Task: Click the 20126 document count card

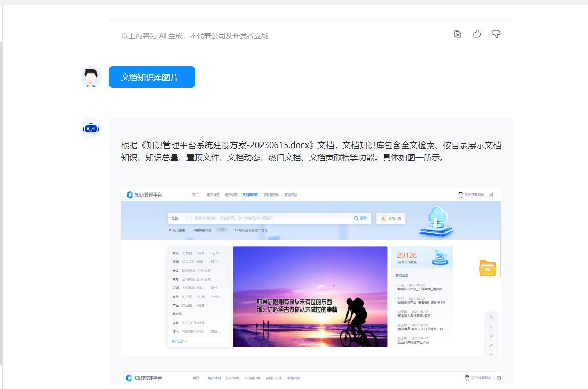Action: point(421,257)
